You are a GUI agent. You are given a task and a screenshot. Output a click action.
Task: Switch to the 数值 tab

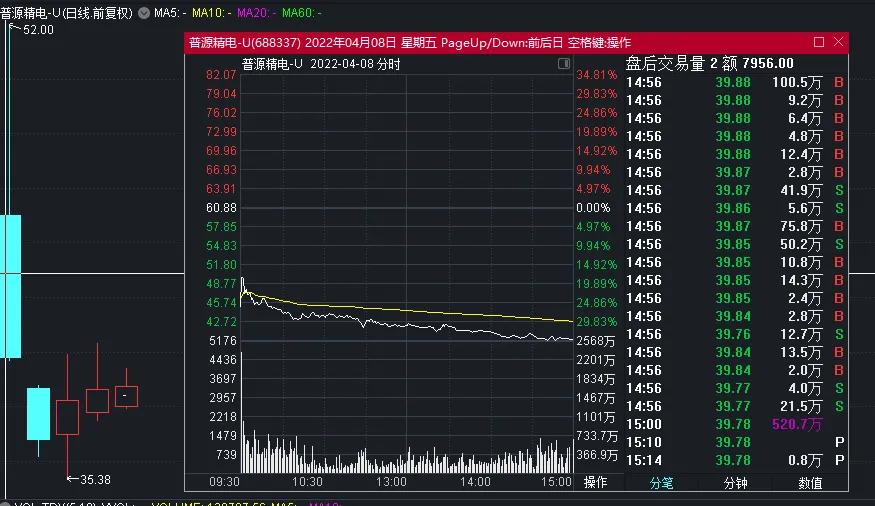pos(810,483)
